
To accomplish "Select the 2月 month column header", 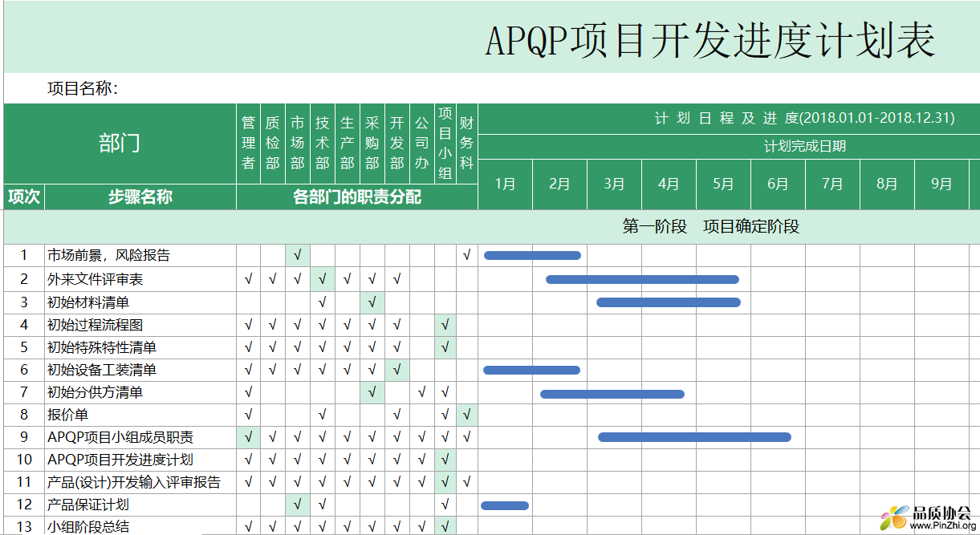I will [x=560, y=184].
